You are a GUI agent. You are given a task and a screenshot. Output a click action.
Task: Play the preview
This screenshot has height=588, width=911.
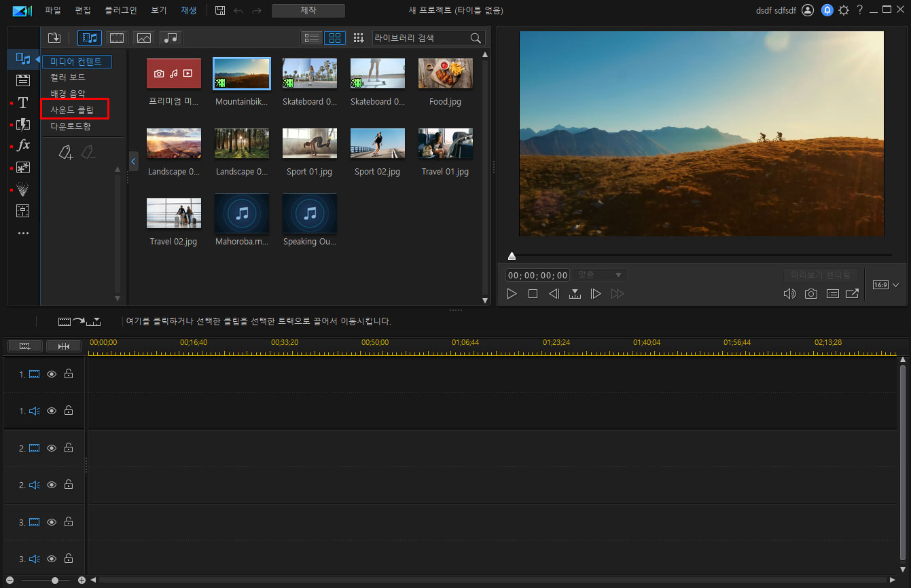[x=512, y=294]
